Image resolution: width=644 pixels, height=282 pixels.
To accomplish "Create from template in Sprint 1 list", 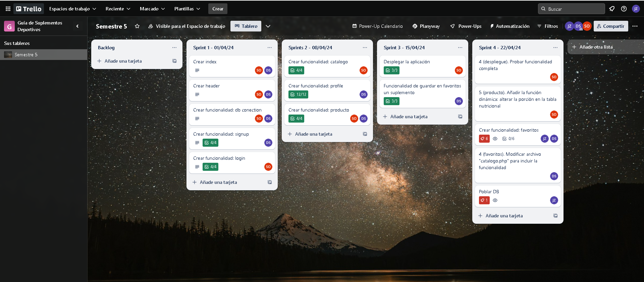I will [x=270, y=182].
